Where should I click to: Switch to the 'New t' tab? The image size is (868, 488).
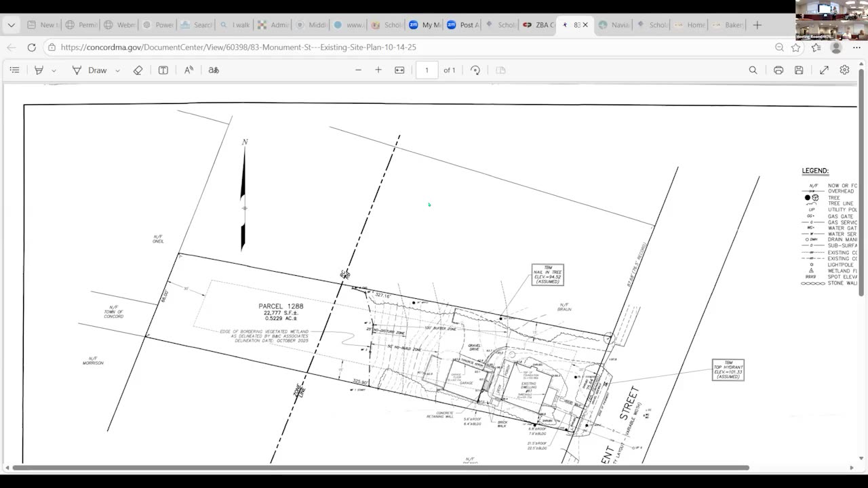[x=41, y=25]
